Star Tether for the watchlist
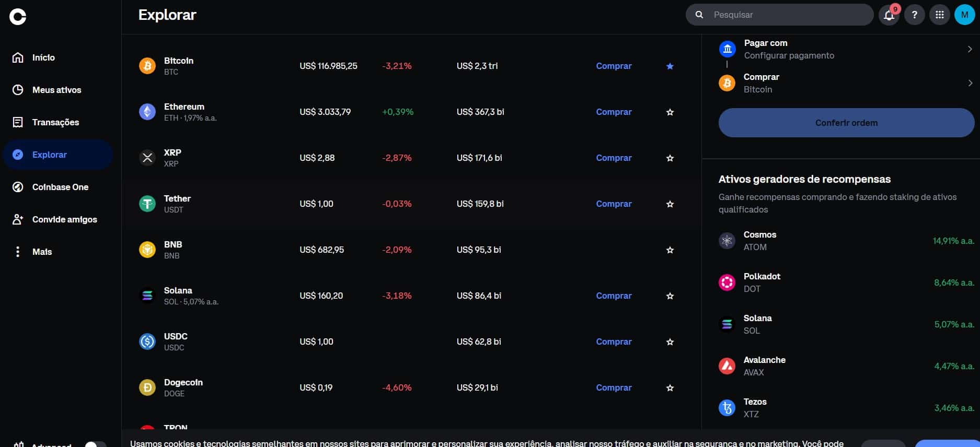The height and width of the screenshot is (447, 980). 670,204
